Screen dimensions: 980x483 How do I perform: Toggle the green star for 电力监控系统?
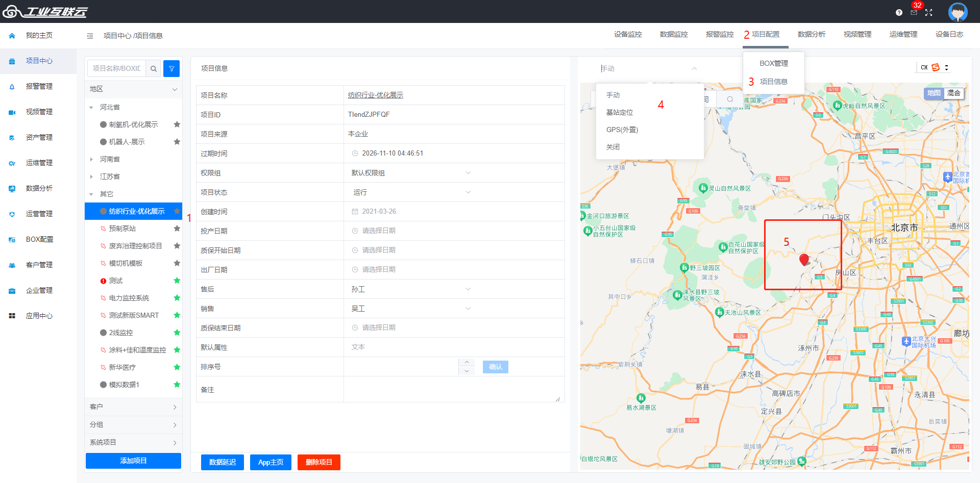click(177, 298)
